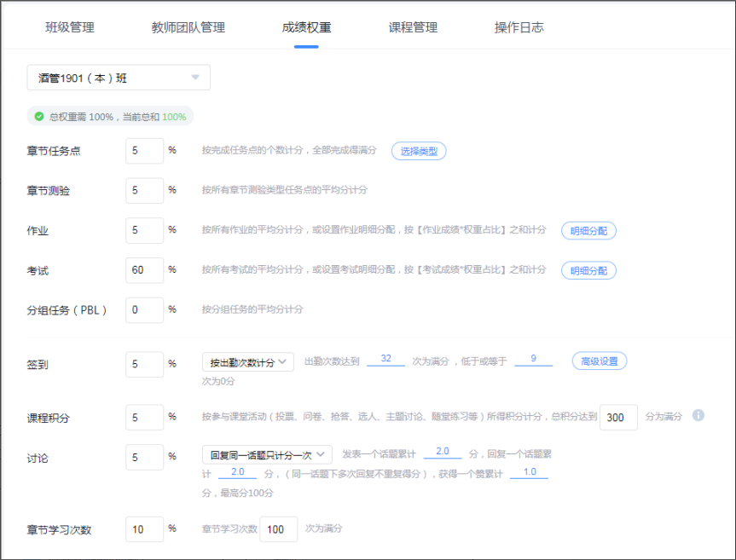The height and width of the screenshot is (560, 736).
Task: Expand the 酒管1901（本）班 class dropdown
Action: [x=119, y=78]
